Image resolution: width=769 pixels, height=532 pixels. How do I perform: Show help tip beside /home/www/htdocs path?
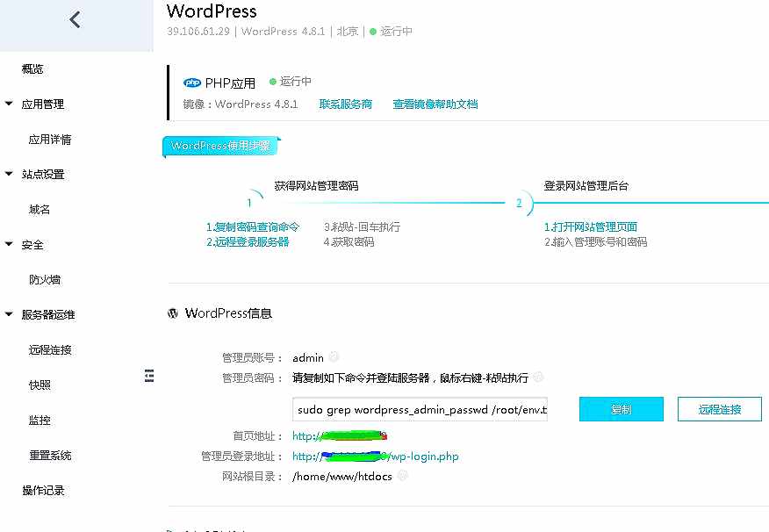point(403,475)
